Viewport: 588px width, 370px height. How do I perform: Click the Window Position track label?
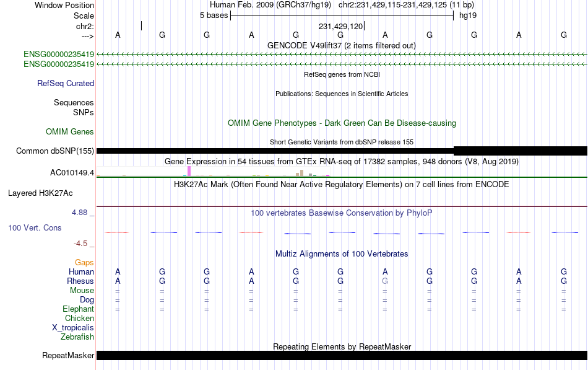point(64,5)
